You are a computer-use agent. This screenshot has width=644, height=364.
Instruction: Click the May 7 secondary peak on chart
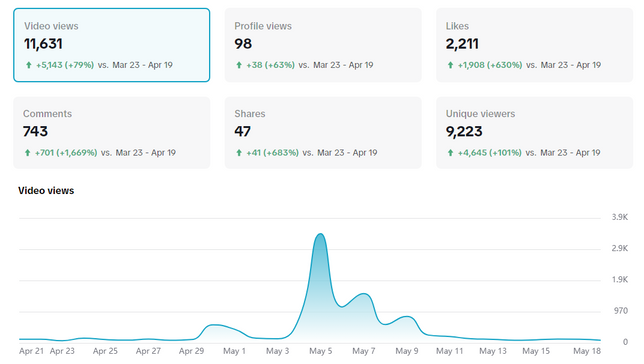tap(363, 294)
